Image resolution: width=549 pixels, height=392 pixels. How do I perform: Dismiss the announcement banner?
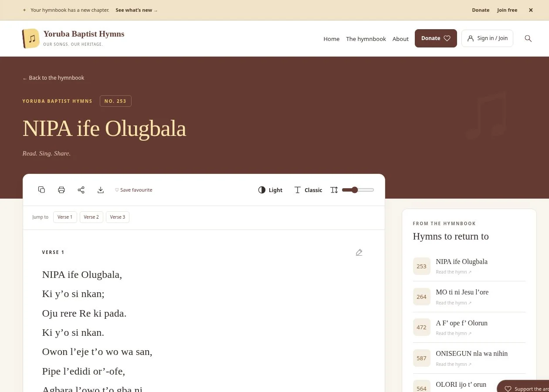(531, 10)
